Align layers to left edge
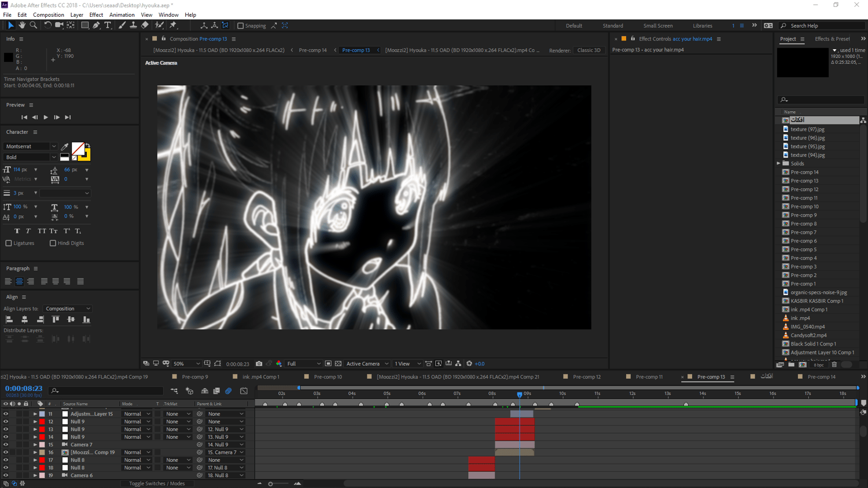 9,320
